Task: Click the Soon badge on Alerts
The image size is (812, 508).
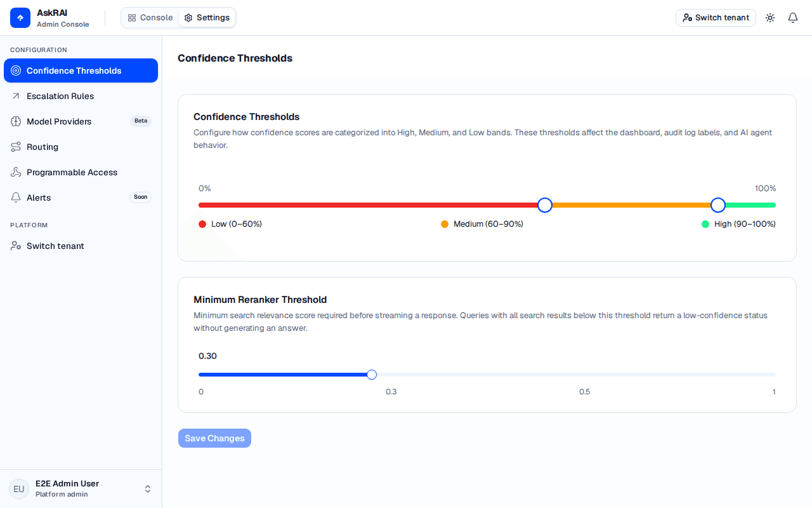Action: pos(141,197)
